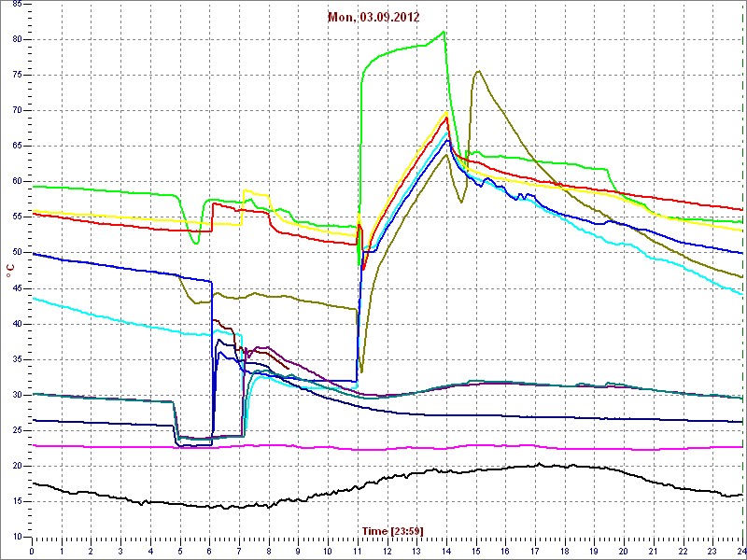The height and width of the screenshot is (560, 747).
Task: Select the 25 tick on the temperature axis
Action: (x=16, y=430)
